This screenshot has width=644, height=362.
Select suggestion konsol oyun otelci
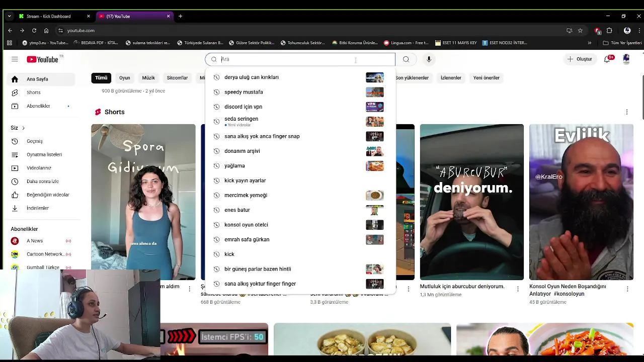[300, 225]
